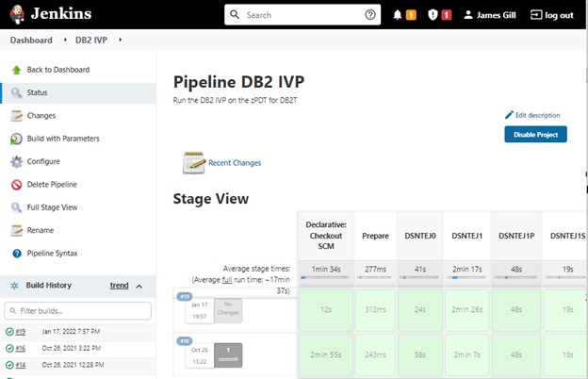Click the #19 badge in Stage View

pos(185,296)
